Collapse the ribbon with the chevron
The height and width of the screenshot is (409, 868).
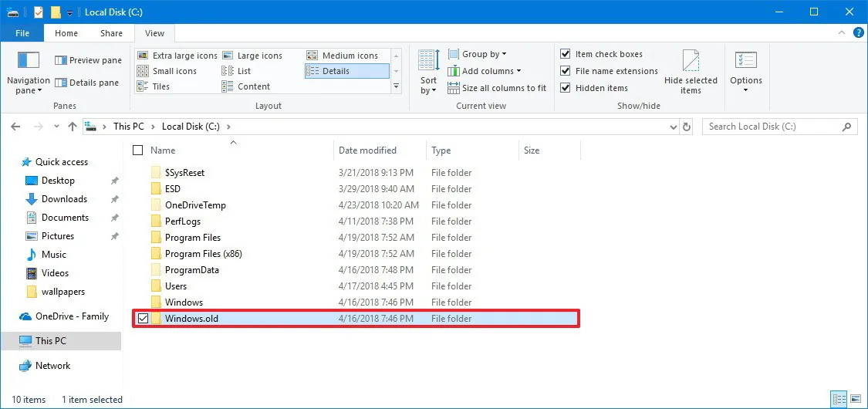842,33
